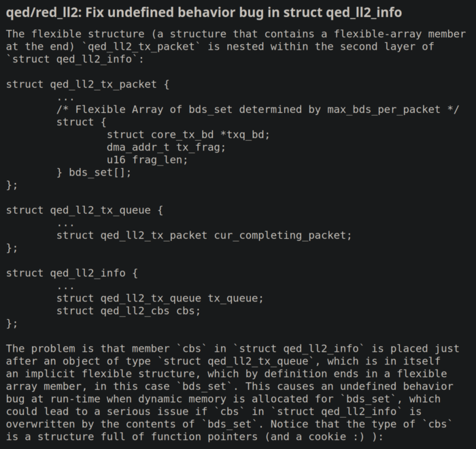The width and height of the screenshot is (476, 449).
Task: Click the commit title heading text
Action: 203,12
